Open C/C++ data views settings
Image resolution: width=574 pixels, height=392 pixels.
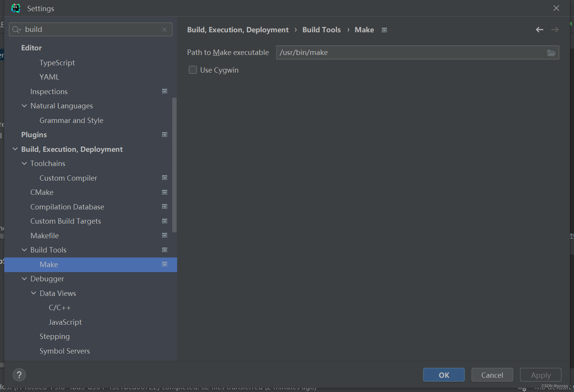(x=60, y=307)
